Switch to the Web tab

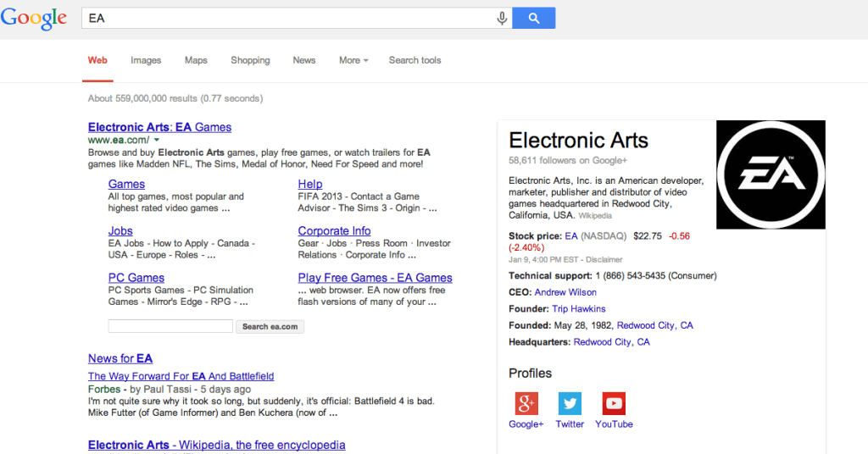pos(97,60)
